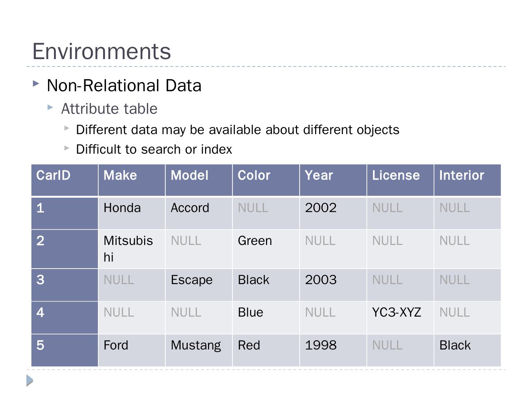The height and width of the screenshot is (399, 532).
Task: Click the 2002 year cell
Action: pyautogui.click(x=321, y=208)
